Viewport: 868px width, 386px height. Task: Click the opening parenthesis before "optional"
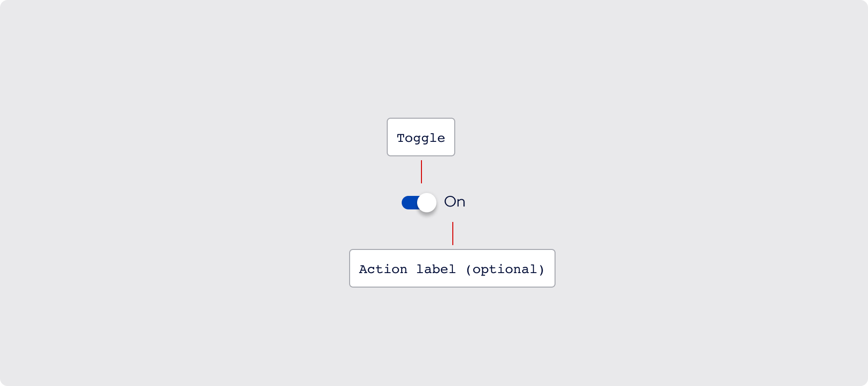coord(468,269)
